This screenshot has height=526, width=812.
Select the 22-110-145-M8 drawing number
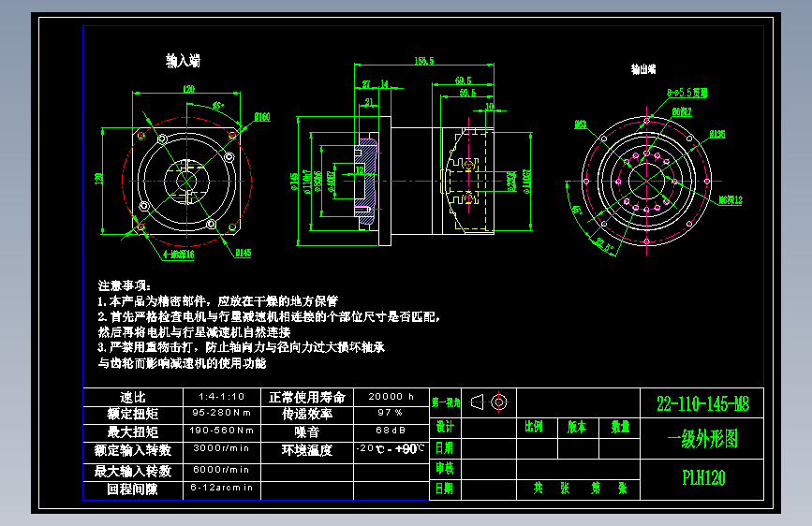tap(702, 403)
